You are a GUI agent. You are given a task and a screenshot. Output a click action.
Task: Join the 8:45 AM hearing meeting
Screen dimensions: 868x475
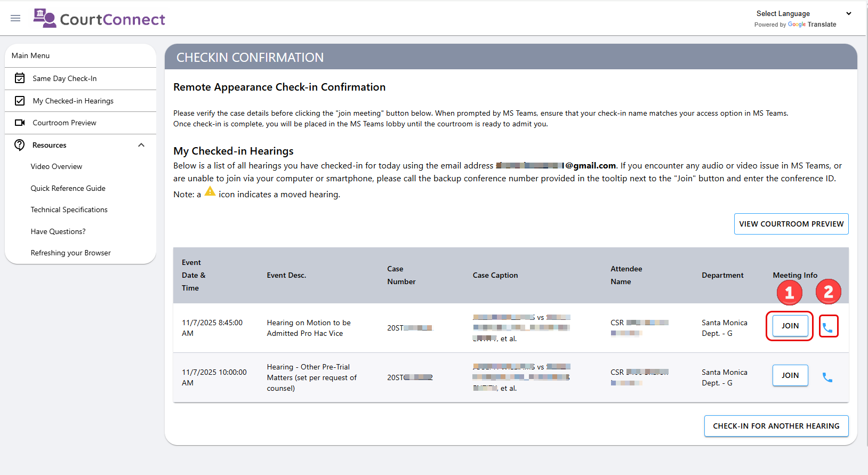point(790,326)
